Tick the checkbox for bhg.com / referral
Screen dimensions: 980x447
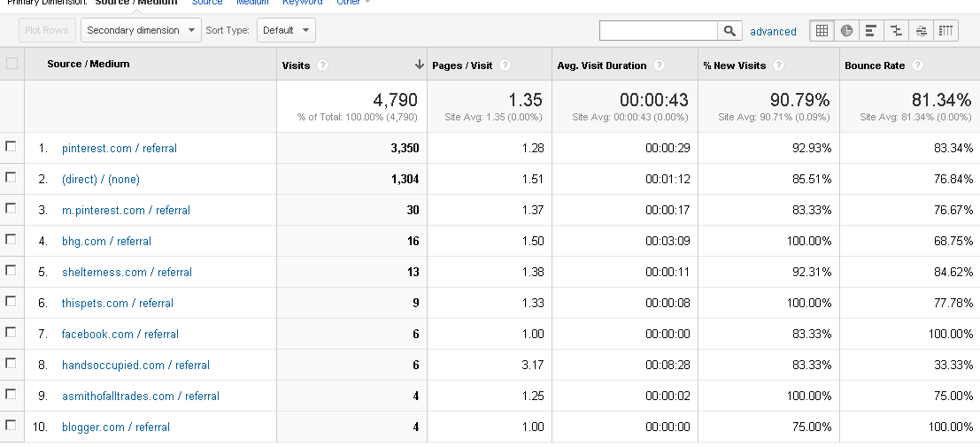tap(12, 240)
